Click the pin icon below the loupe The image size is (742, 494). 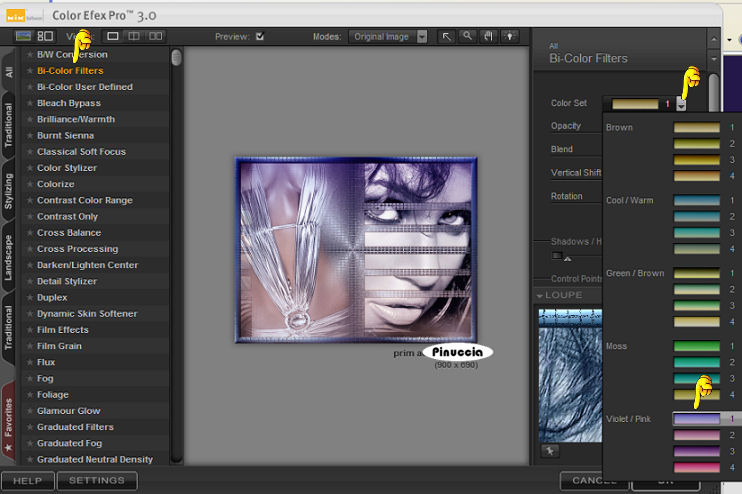(550, 451)
